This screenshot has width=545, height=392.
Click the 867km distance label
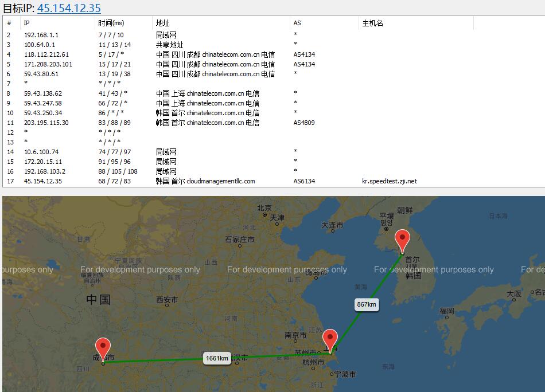367,304
